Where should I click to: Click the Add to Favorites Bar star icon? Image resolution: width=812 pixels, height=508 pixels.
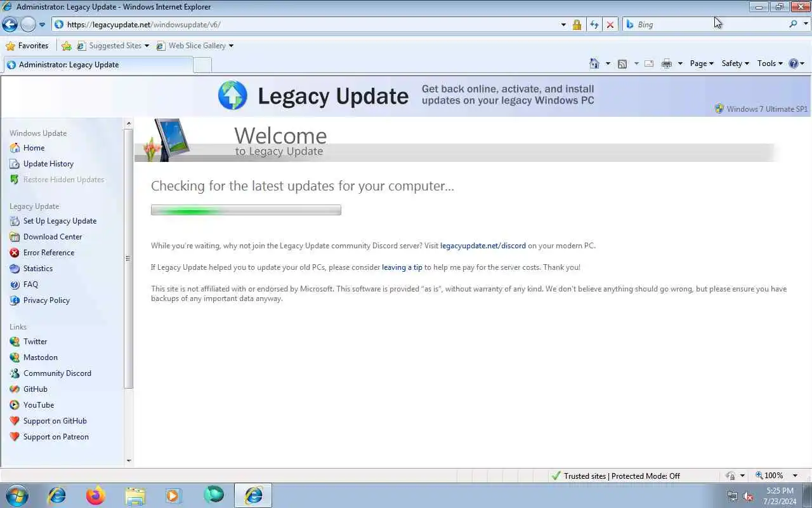[67, 46]
